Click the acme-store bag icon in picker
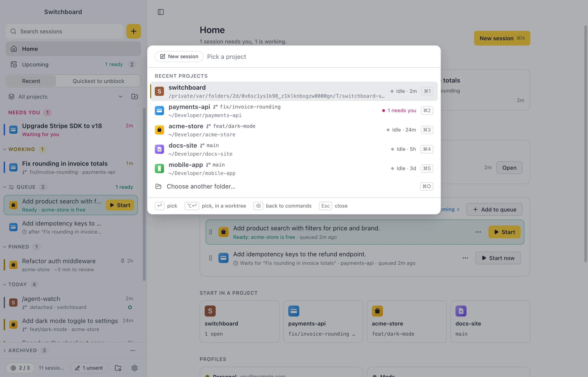 point(159,130)
